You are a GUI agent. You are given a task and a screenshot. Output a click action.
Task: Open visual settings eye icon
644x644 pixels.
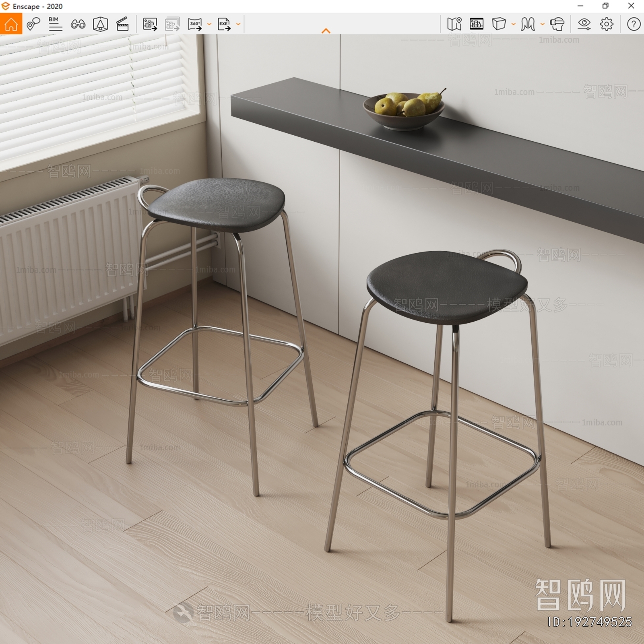click(584, 24)
